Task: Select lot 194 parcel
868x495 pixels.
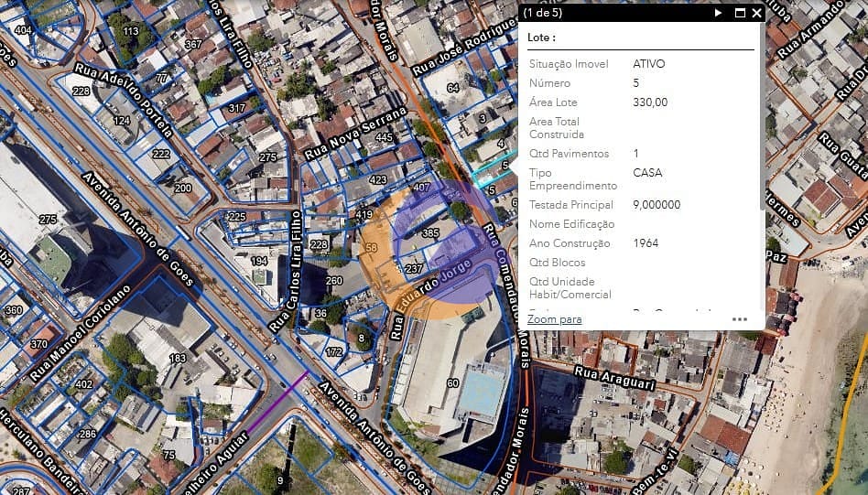Action: tap(259, 261)
